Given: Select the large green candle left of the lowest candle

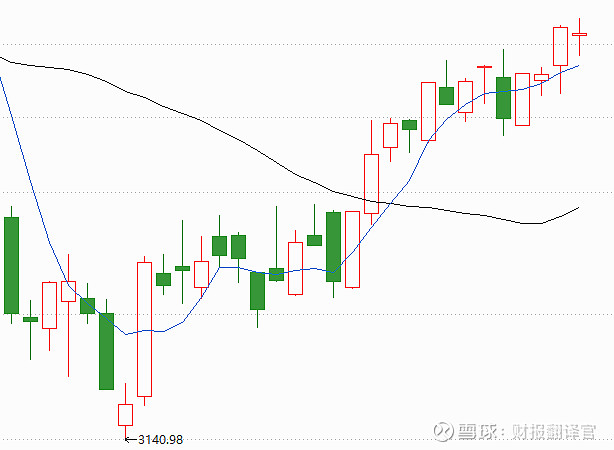Looking at the screenshot, I should pyautogui.click(x=106, y=351).
